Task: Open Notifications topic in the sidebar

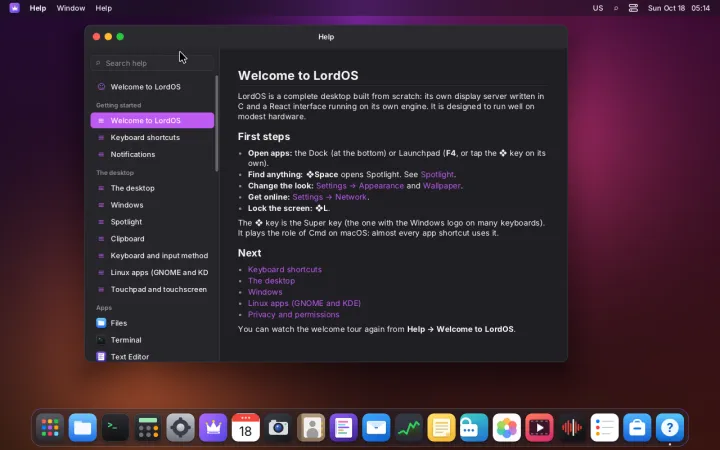Action: [x=152, y=154]
